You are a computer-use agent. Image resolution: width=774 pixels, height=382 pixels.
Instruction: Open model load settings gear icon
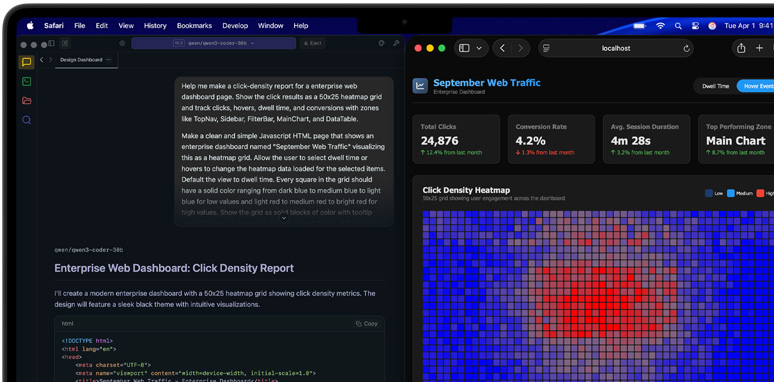122,43
